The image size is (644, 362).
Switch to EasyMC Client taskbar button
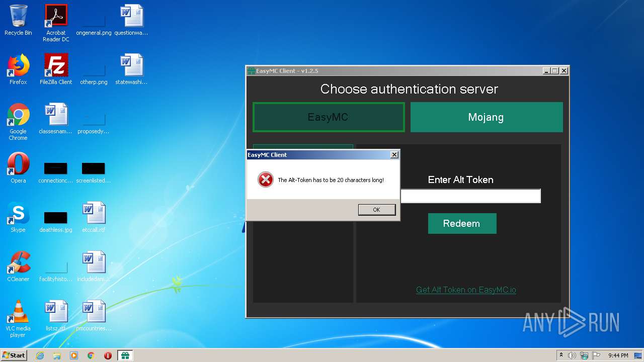point(125,355)
